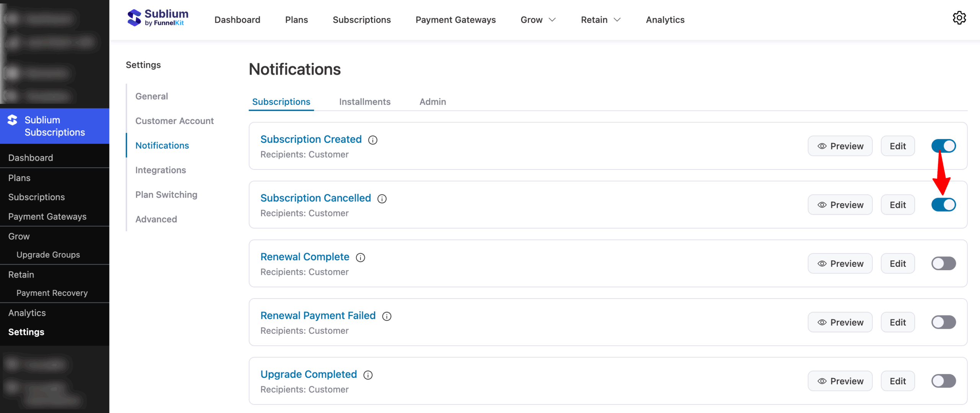
Task: Enable the Renewal Payment Failed notification toggle
Action: (x=943, y=322)
